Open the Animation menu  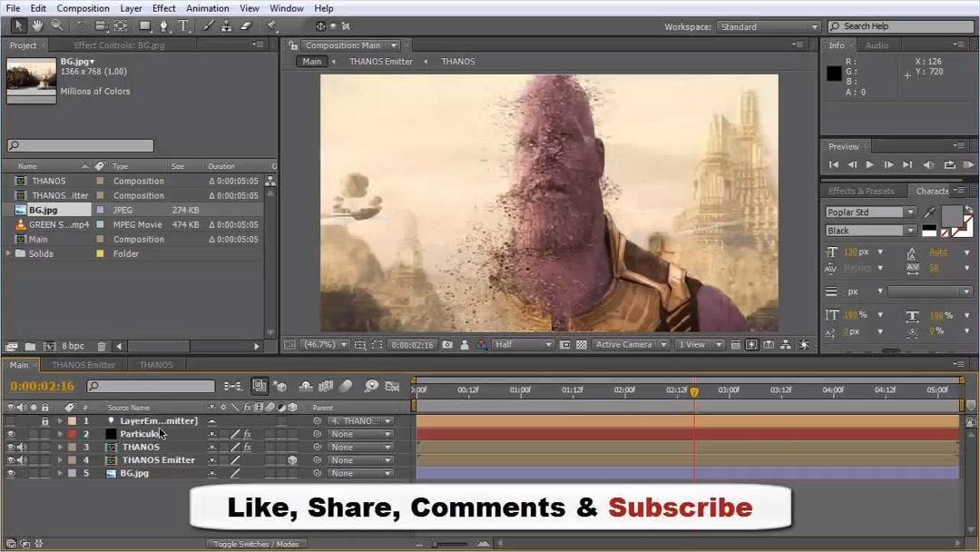[207, 7]
